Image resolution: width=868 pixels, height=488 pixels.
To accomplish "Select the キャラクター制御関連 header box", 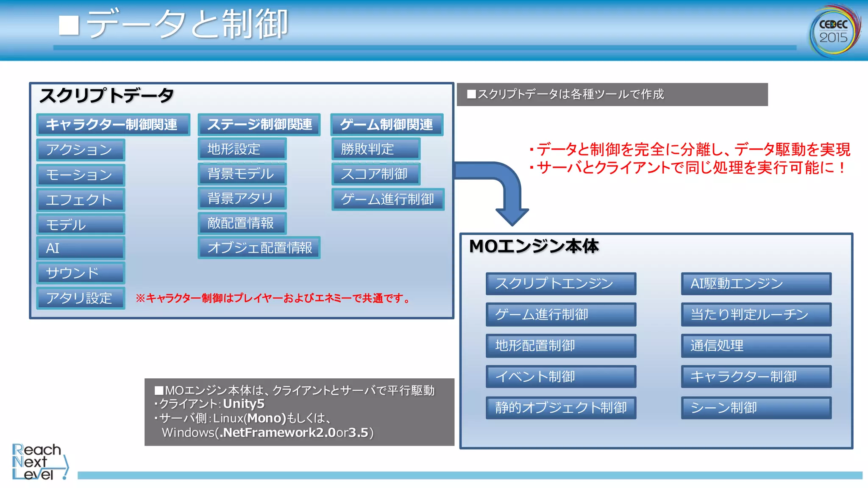I will tap(113, 125).
